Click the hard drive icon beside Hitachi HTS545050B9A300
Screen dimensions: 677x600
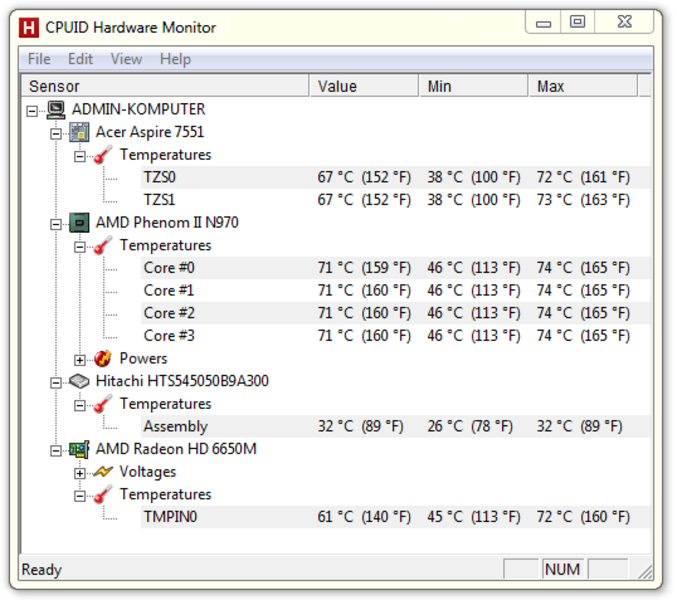pyautogui.click(x=79, y=381)
